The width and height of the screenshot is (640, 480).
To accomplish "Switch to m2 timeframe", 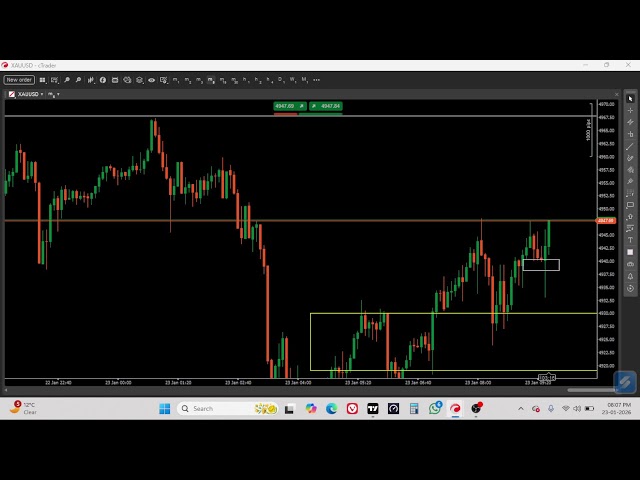I will [187, 80].
